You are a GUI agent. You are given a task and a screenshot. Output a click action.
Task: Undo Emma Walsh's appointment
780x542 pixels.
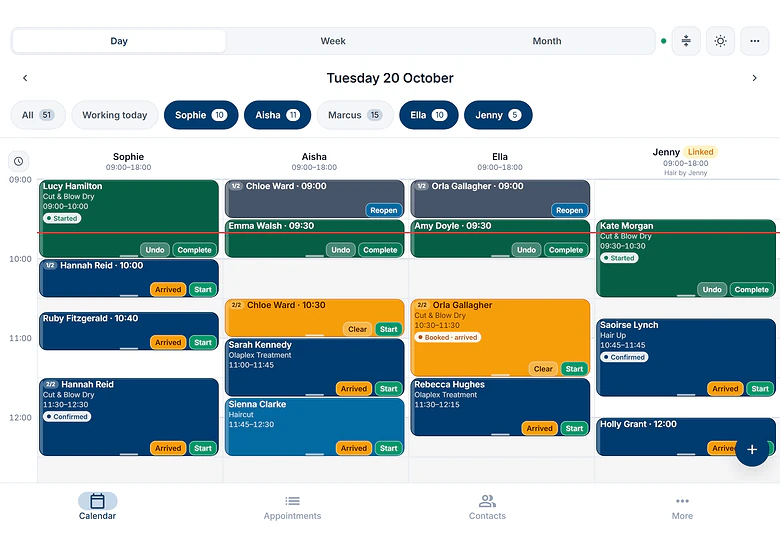click(x=341, y=250)
